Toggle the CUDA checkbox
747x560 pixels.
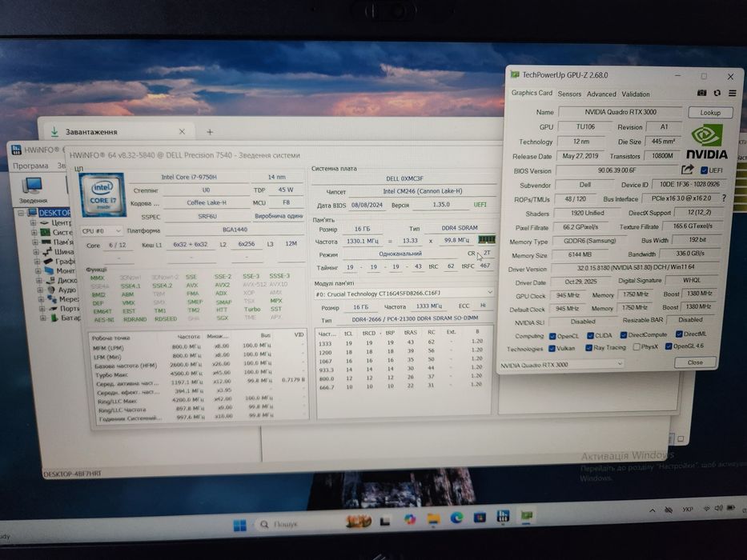click(x=590, y=336)
